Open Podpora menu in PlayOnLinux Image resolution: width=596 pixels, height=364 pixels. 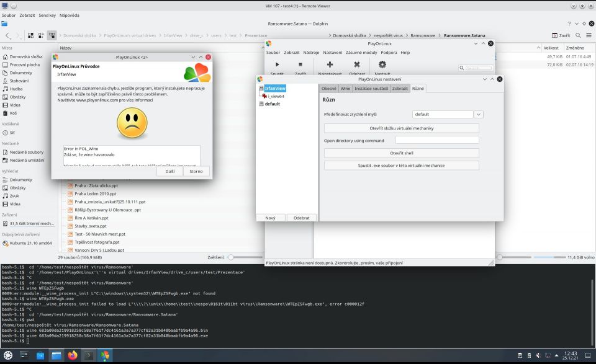point(389,52)
